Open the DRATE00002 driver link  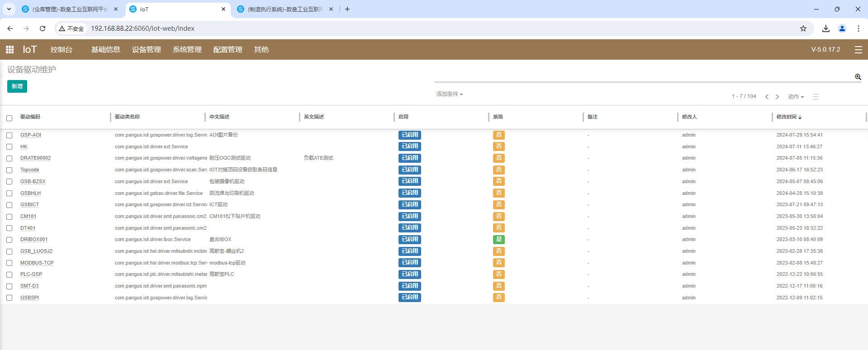35,158
